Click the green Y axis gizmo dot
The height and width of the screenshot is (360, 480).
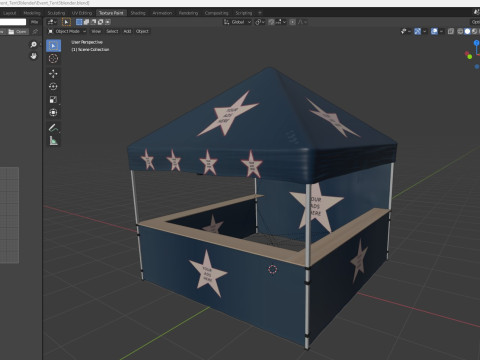click(x=470, y=57)
